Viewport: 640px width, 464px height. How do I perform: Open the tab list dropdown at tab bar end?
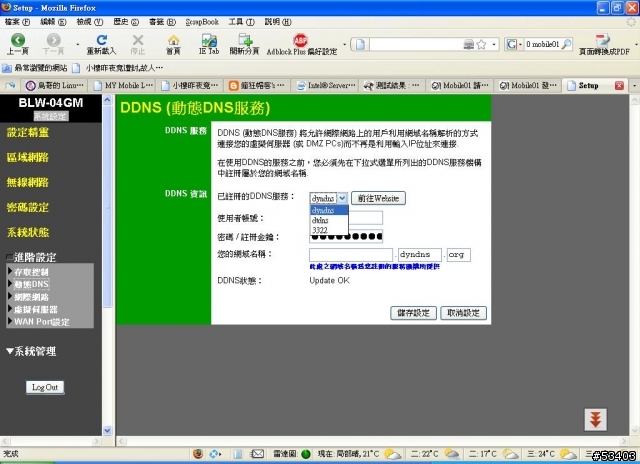(634, 86)
